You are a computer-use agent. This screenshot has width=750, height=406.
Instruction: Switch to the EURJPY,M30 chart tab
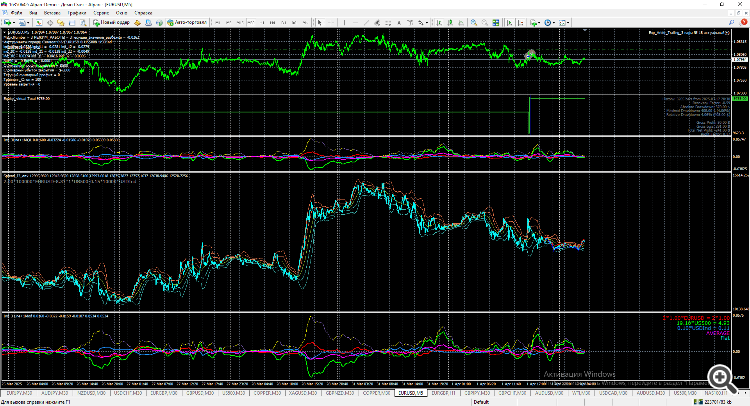[x=19, y=393]
